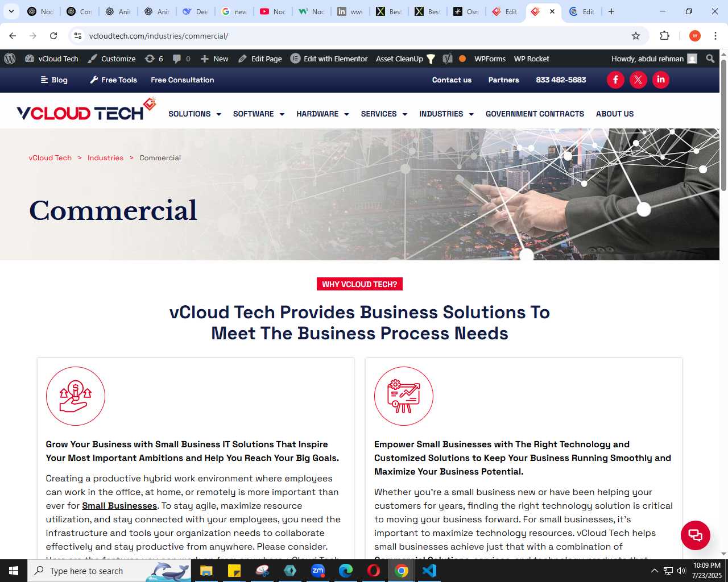Switch to the YouTube browser tab
The height and width of the screenshot is (582, 728).
272,11
